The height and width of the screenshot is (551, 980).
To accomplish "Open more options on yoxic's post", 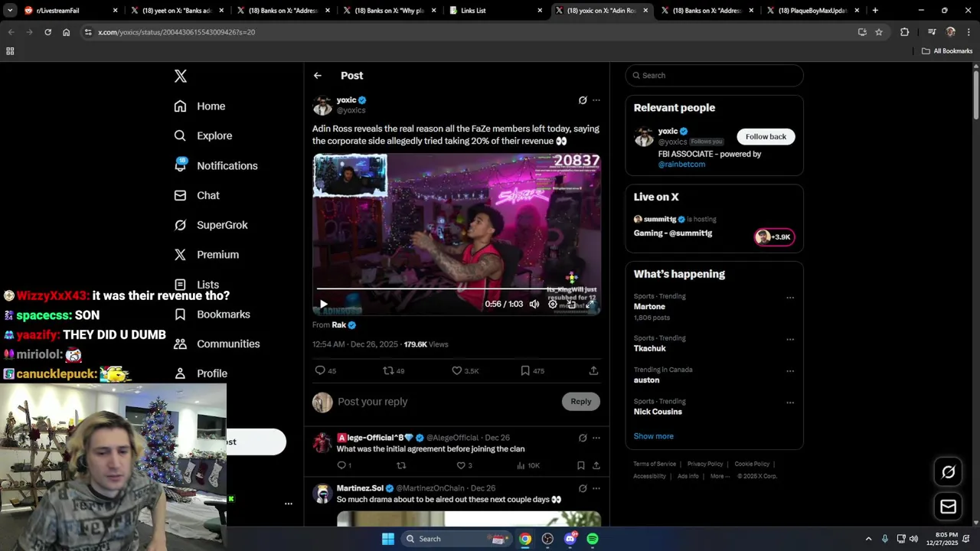I will click(x=596, y=100).
